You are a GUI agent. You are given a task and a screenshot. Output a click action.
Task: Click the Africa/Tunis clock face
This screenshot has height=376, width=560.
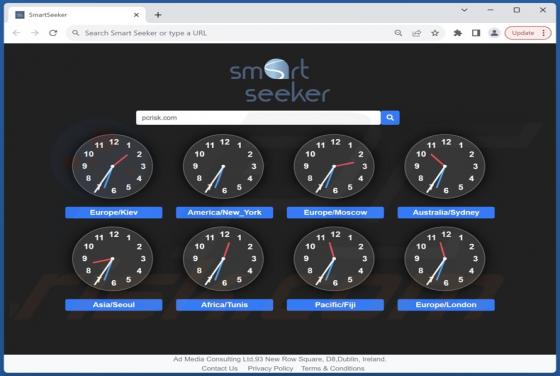(223, 259)
